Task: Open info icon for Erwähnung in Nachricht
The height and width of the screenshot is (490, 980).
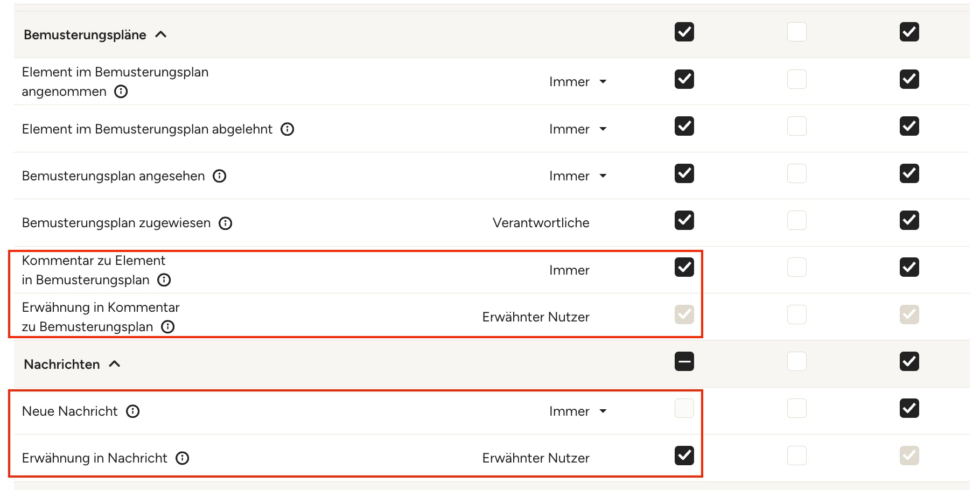Action: 183,458
